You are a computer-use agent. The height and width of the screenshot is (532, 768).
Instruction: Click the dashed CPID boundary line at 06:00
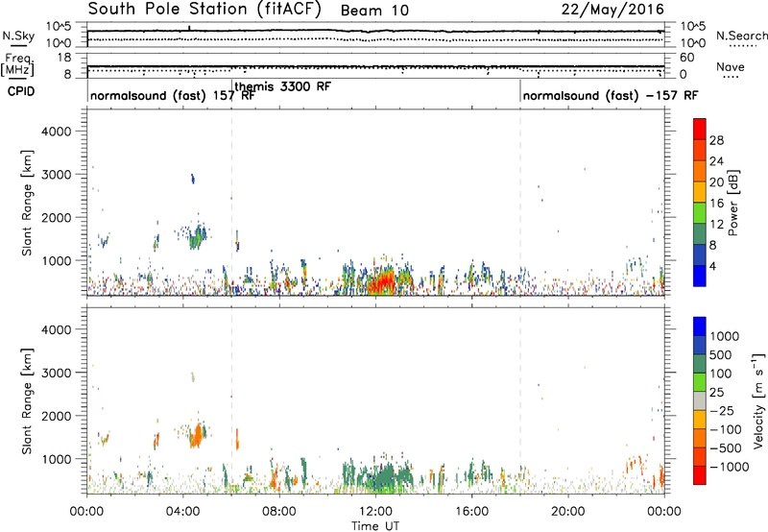[x=231, y=203]
